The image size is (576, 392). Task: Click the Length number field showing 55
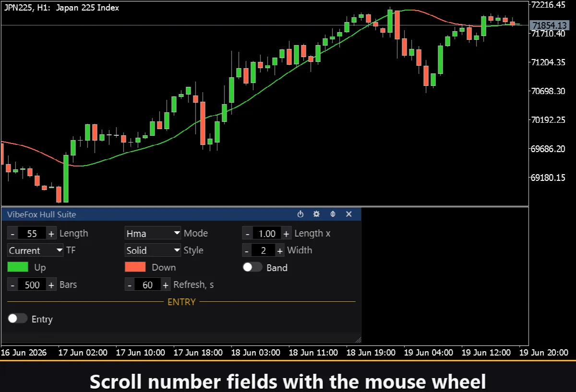[32, 234]
